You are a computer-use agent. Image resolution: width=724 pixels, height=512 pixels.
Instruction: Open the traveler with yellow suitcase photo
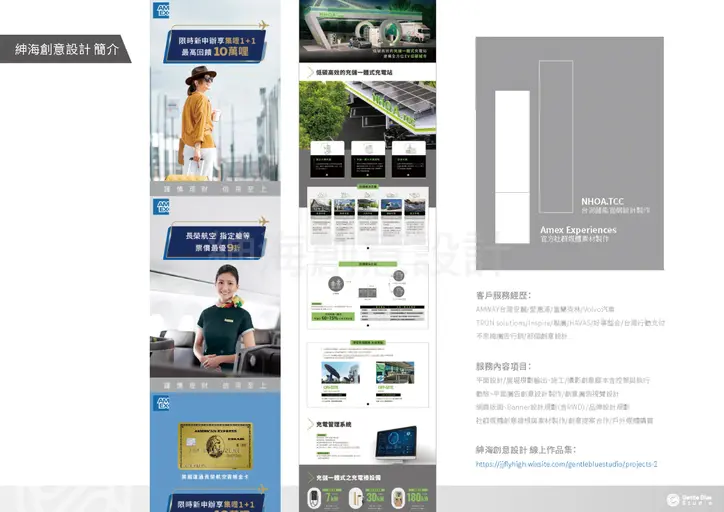(200, 125)
